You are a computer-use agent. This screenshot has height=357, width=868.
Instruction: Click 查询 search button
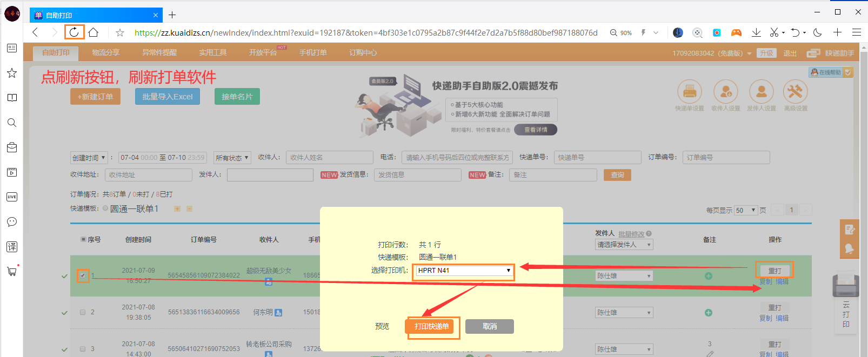pos(617,175)
